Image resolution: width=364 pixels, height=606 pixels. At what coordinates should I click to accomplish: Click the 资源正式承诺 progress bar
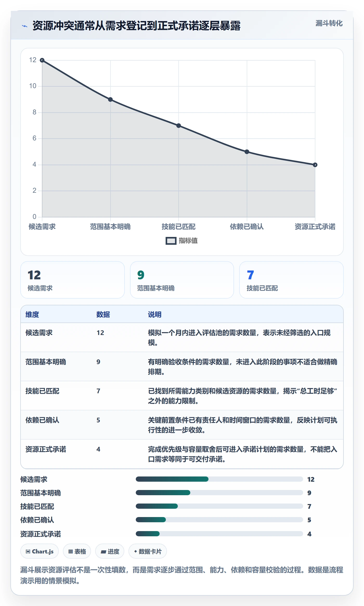point(219,534)
